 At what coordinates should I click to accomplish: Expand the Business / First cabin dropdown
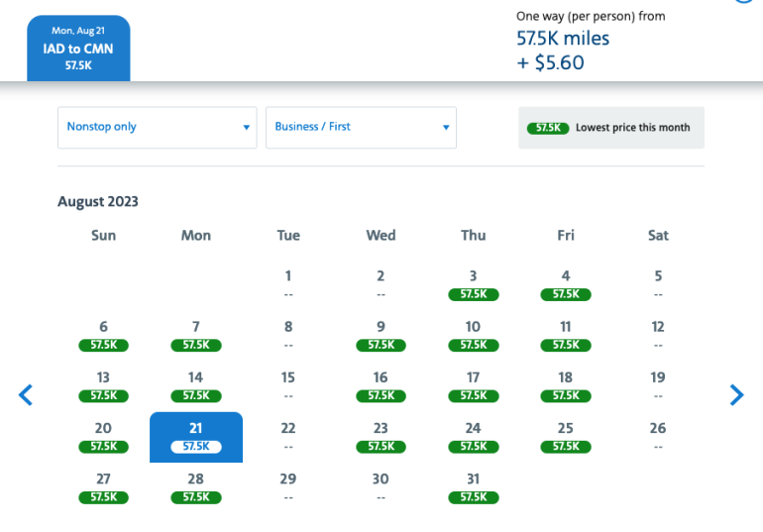point(361,128)
